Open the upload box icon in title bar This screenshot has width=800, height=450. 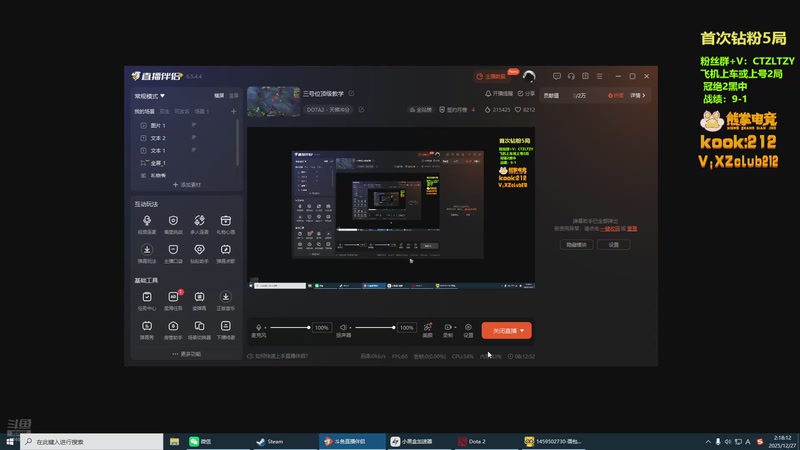(x=585, y=76)
